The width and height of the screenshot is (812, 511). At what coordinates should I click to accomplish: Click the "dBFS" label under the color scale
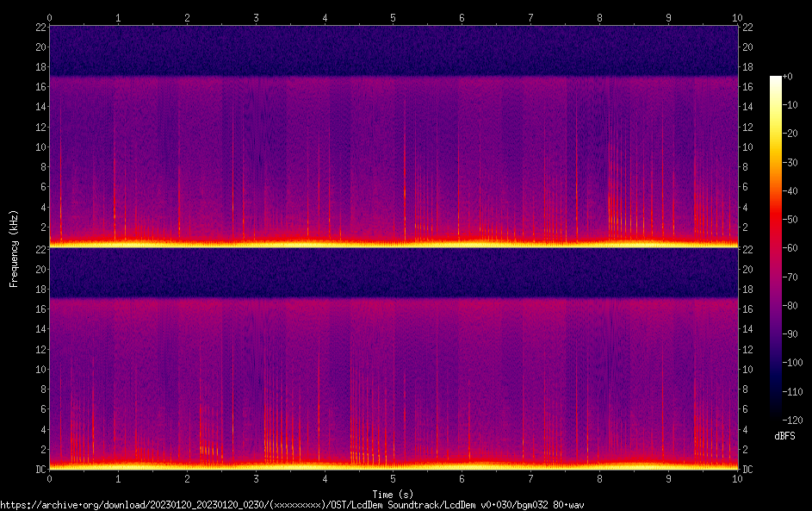[x=784, y=436]
